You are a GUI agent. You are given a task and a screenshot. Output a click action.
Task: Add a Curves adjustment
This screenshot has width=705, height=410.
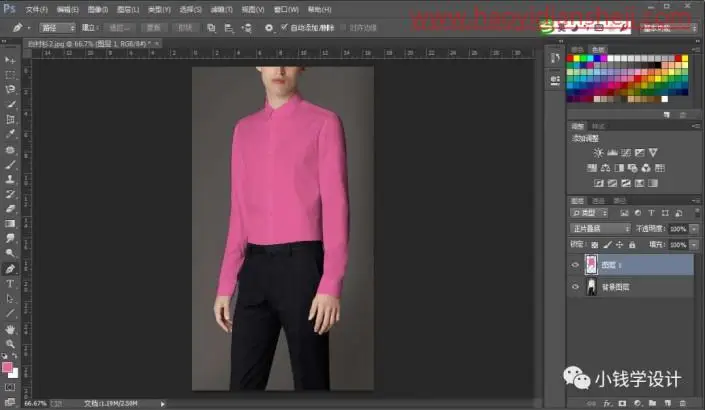click(x=626, y=153)
